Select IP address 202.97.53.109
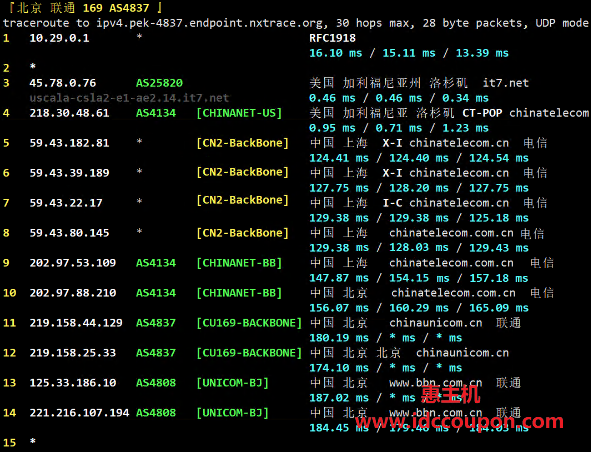Image resolution: width=591 pixels, height=452 pixels. coord(73,263)
